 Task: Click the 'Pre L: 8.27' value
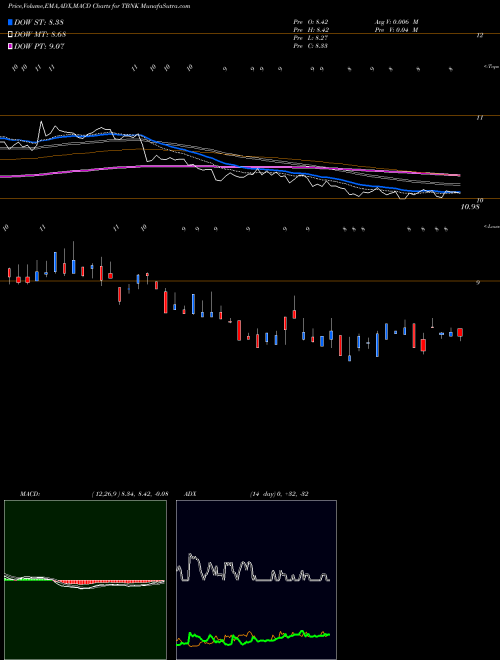pos(311,38)
